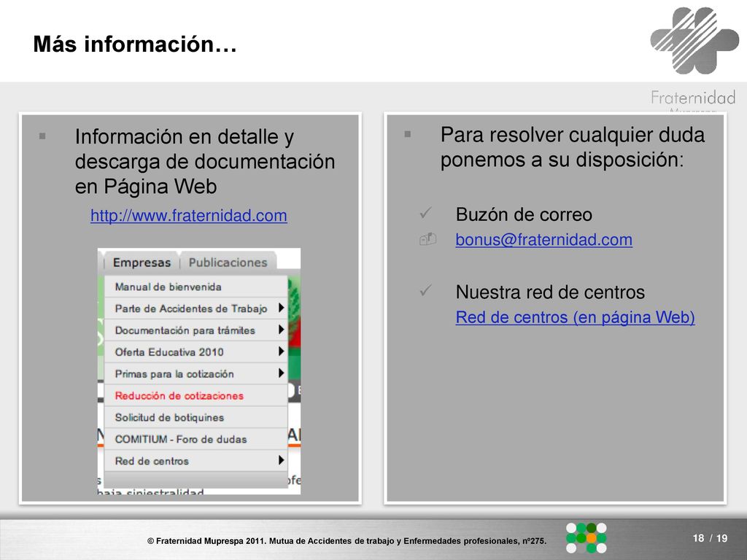Select Solicitud de botiquines item
Image resolution: width=747 pixels, height=560 pixels.
(196, 417)
